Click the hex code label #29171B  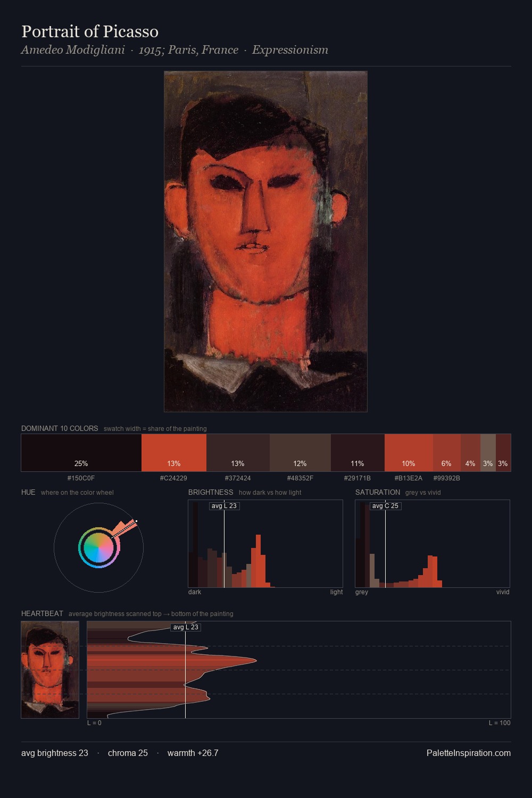[x=357, y=478]
